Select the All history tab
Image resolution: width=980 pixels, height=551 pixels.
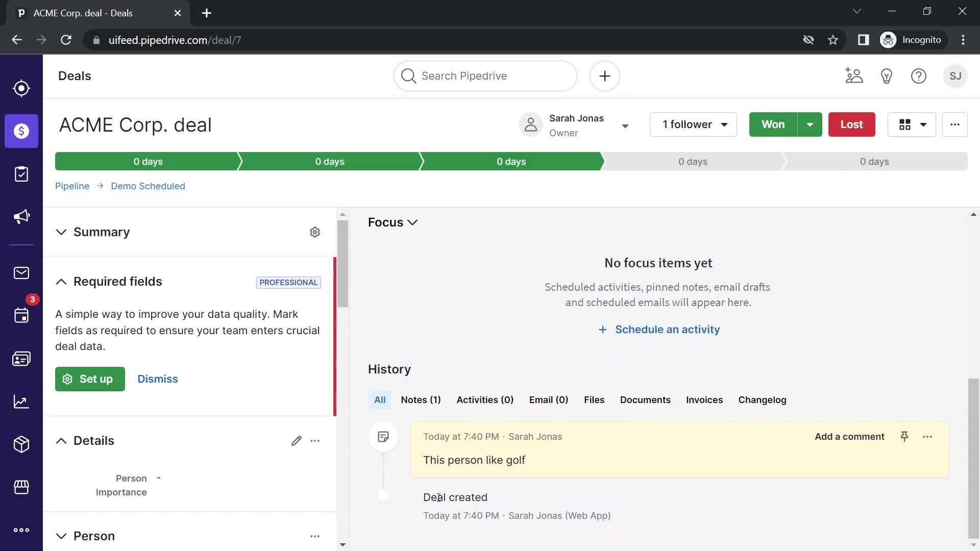380,400
